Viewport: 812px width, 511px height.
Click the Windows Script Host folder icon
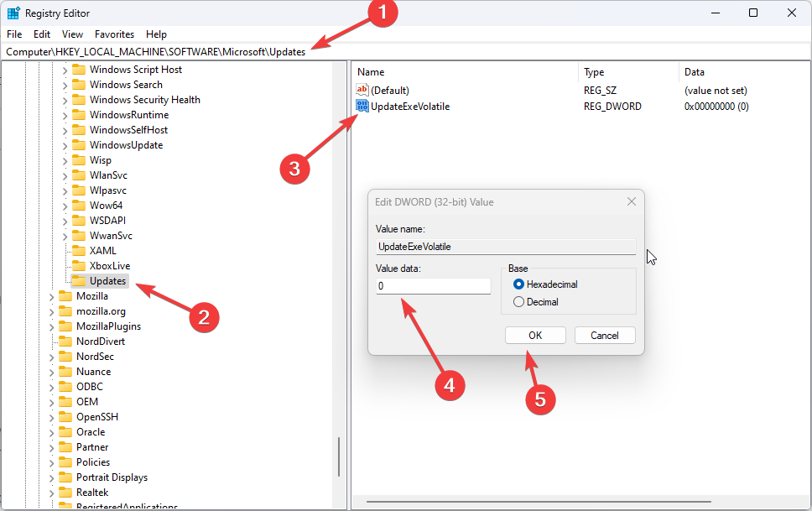click(79, 70)
